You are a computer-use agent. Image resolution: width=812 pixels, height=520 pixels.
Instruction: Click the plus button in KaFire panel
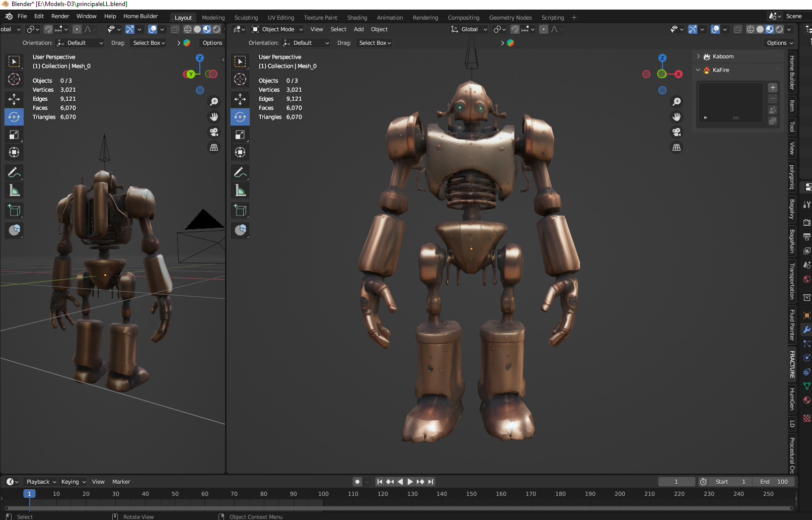[x=773, y=88]
